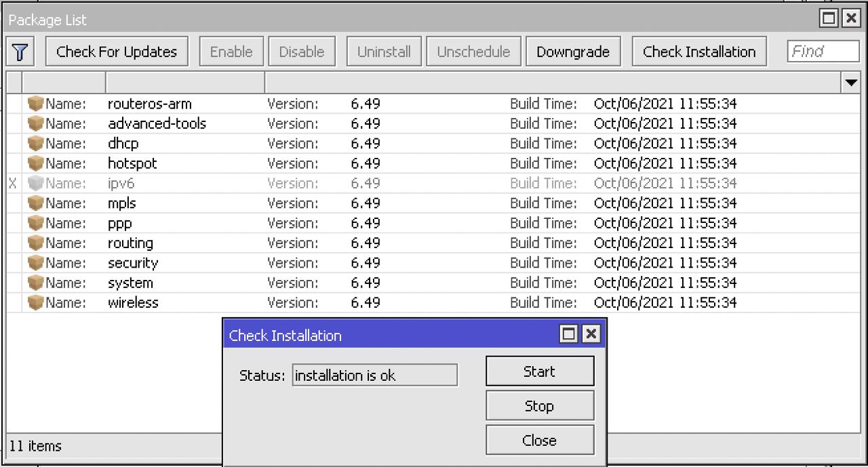This screenshot has height=467, width=868.
Task: Open the filter funnel icon
Action: coord(20,52)
